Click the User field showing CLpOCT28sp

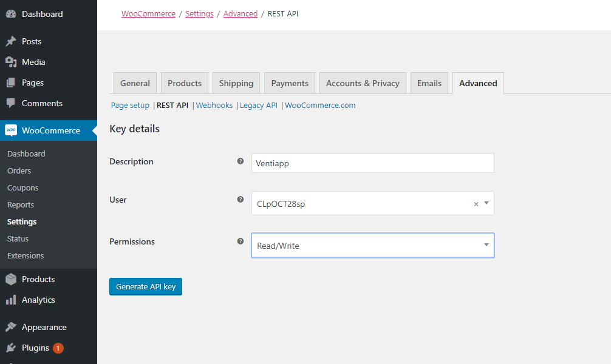[x=373, y=203]
